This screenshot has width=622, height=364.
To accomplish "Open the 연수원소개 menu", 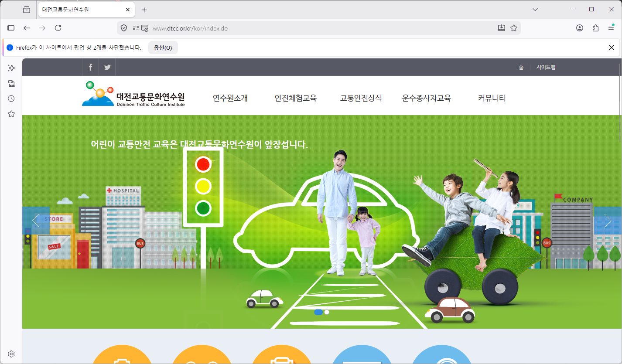I will (x=230, y=99).
